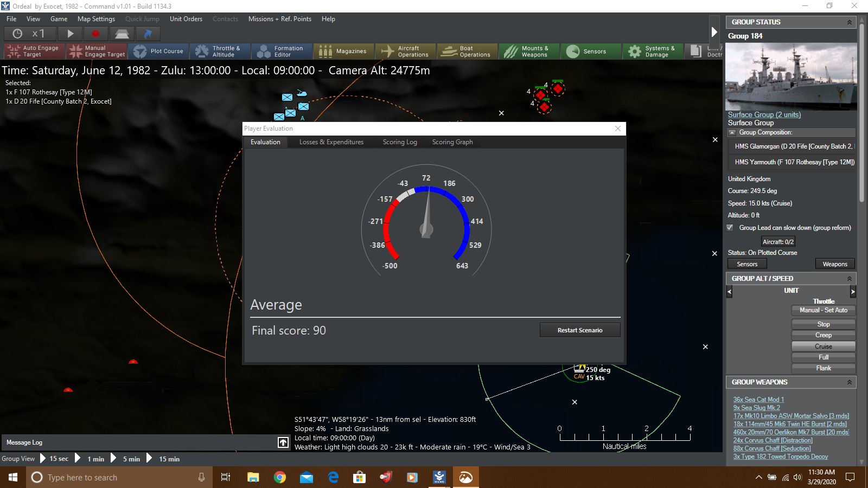Set throttle to Creep
This screenshot has width=868, height=488.
tap(823, 335)
